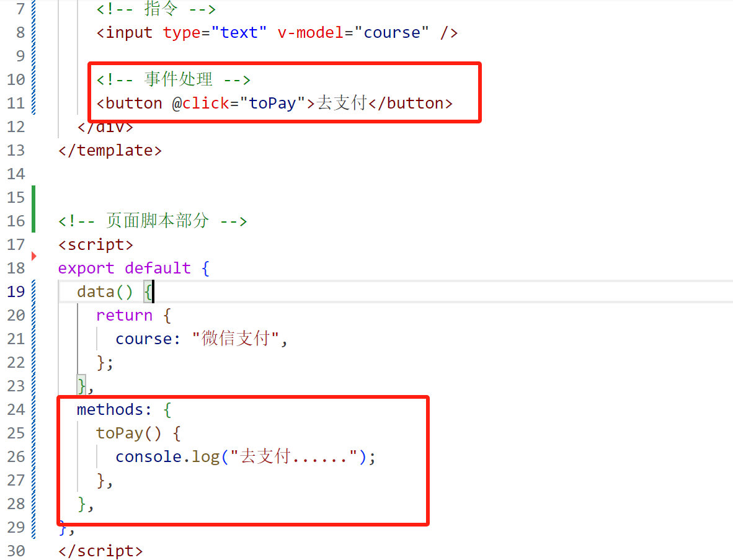Click the 'course' value in v-model
This screenshot has height=560, width=733.
click(x=392, y=33)
